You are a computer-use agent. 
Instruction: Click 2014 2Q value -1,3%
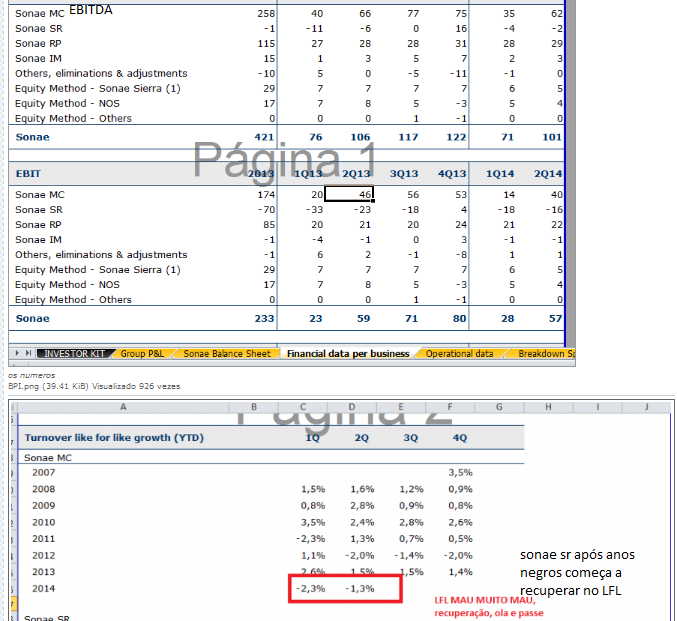click(360, 589)
